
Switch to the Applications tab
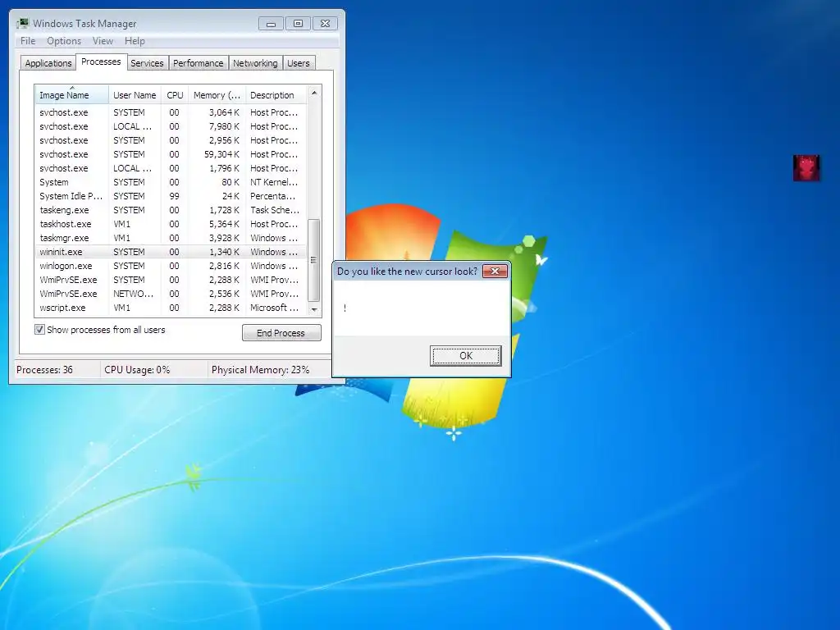click(x=48, y=63)
